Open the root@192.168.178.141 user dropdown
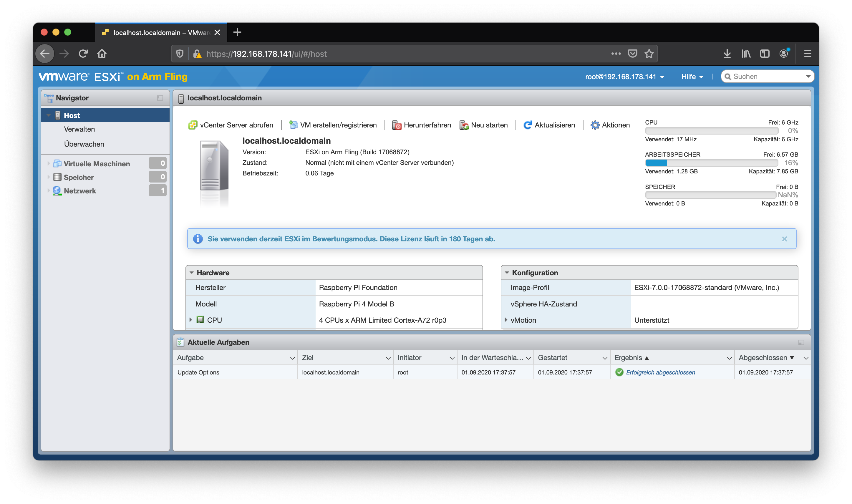This screenshot has width=852, height=504. pyautogui.click(x=624, y=77)
